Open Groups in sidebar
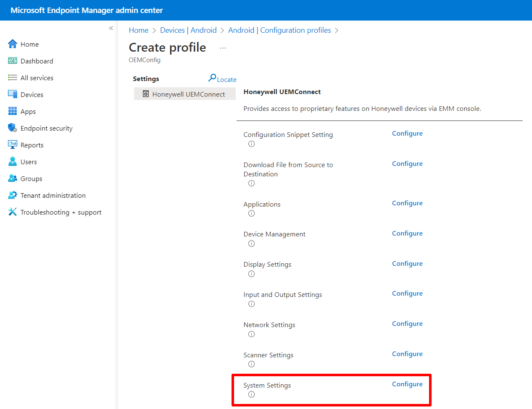Viewport: 532px width, 409px height. [32, 178]
